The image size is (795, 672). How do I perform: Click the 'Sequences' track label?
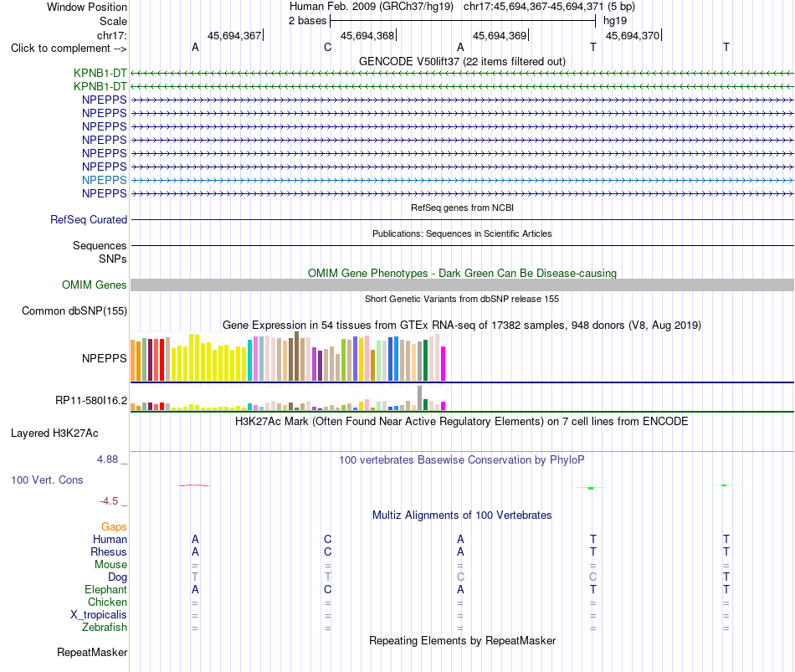[100, 245]
